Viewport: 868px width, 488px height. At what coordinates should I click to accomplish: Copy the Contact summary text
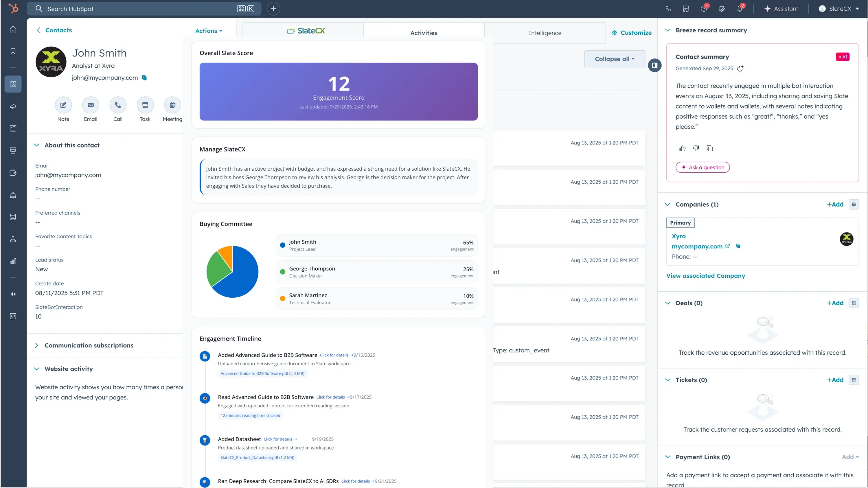pyautogui.click(x=710, y=148)
